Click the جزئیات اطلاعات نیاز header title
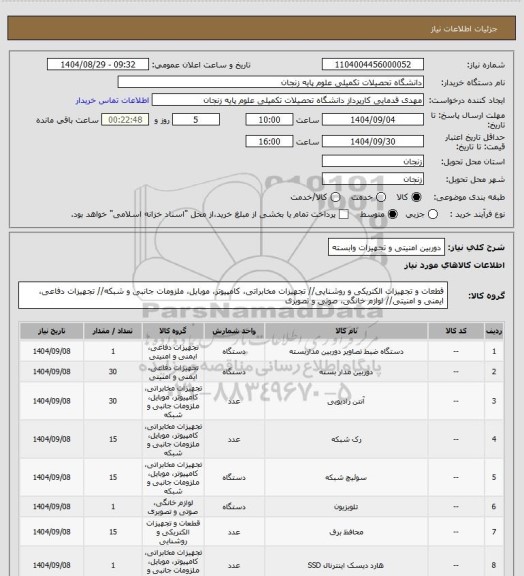 464,29
